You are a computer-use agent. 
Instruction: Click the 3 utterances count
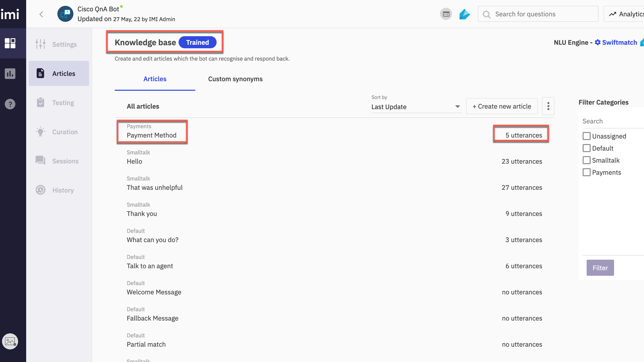(x=524, y=240)
